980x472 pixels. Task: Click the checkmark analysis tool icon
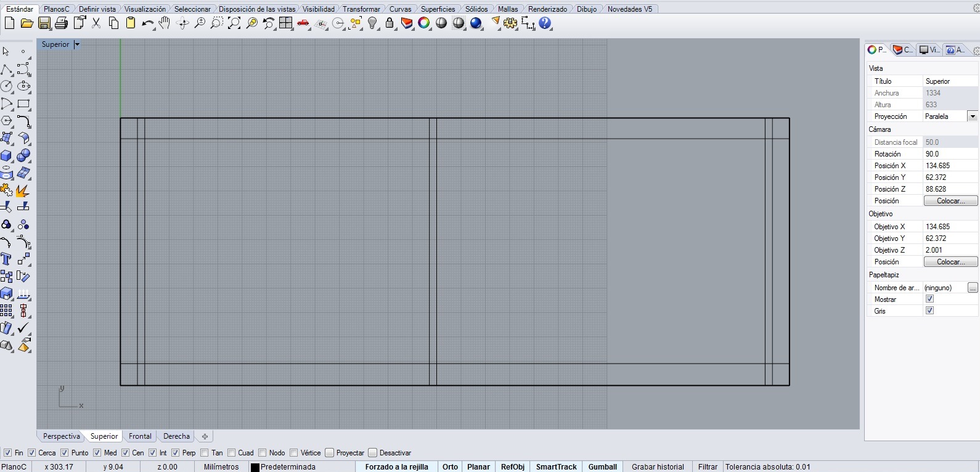click(x=23, y=328)
